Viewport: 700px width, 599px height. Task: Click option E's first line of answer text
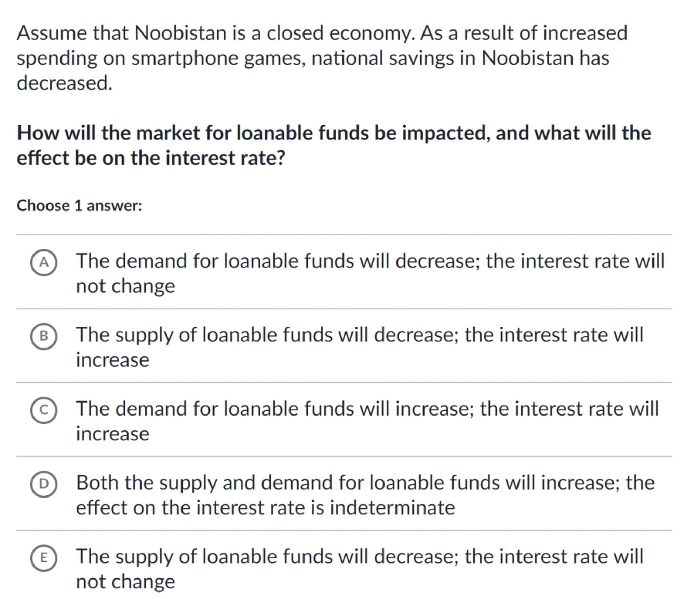pyautogui.click(x=359, y=556)
